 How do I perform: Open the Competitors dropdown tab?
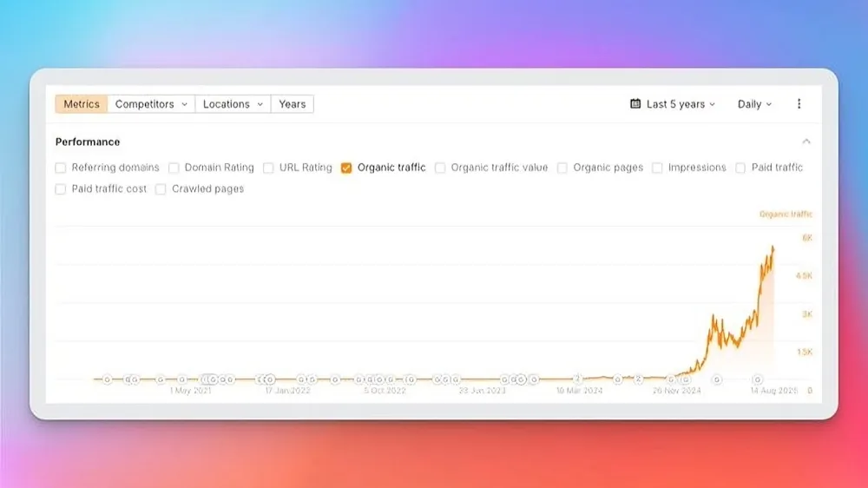151,104
